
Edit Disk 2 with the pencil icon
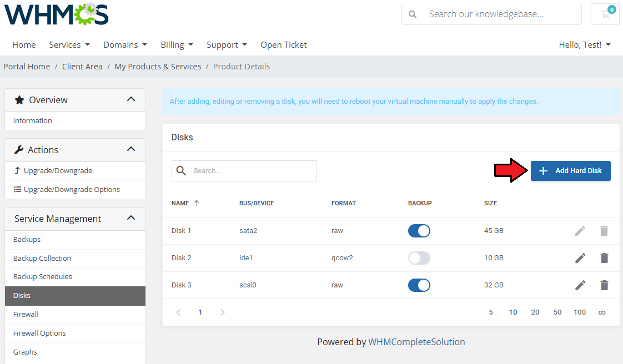click(580, 258)
